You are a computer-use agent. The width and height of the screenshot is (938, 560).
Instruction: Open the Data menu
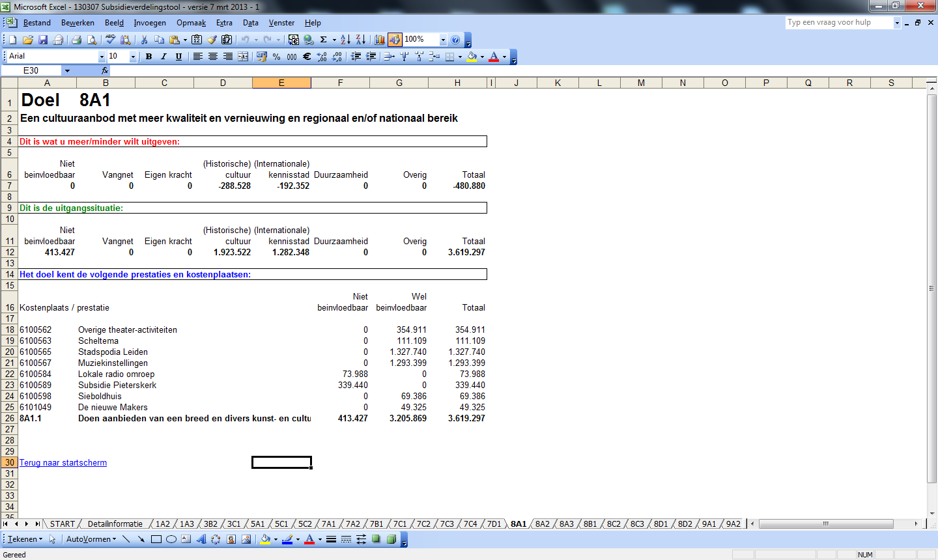pos(251,23)
